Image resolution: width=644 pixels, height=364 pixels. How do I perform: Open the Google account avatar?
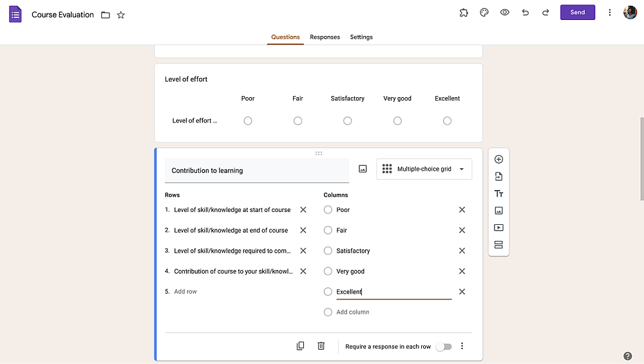tap(630, 12)
